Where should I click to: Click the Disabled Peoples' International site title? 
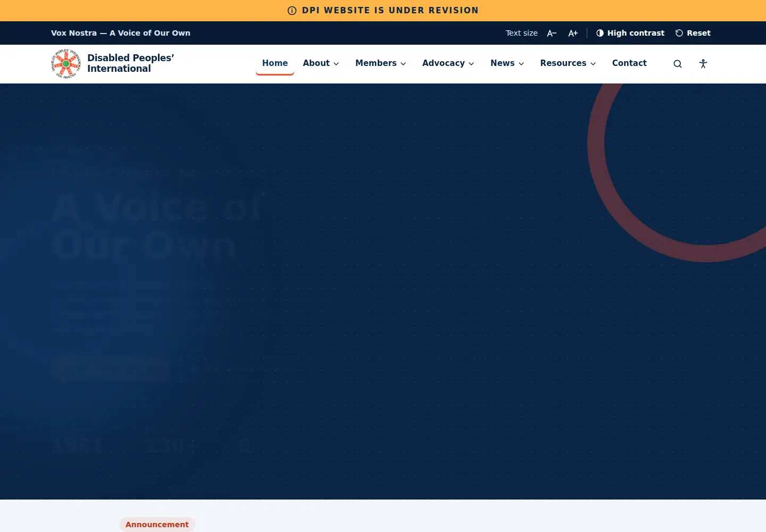[x=130, y=63]
